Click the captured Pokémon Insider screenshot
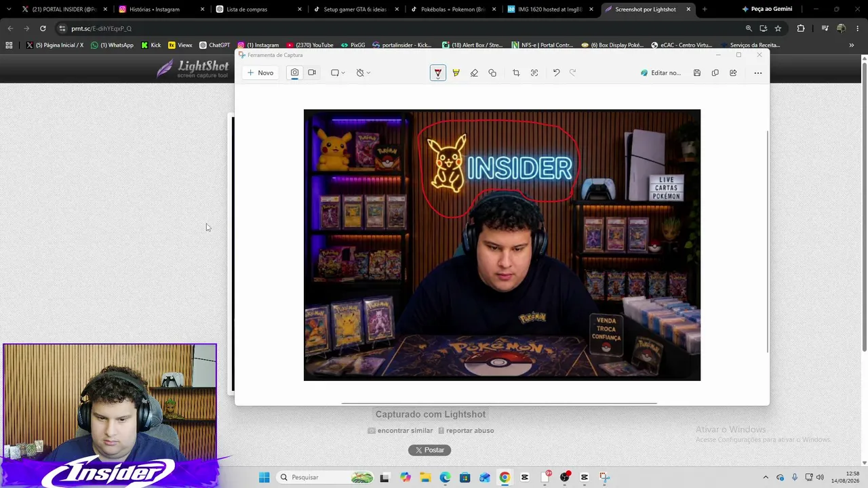 pyautogui.click(x=502, y=245)
